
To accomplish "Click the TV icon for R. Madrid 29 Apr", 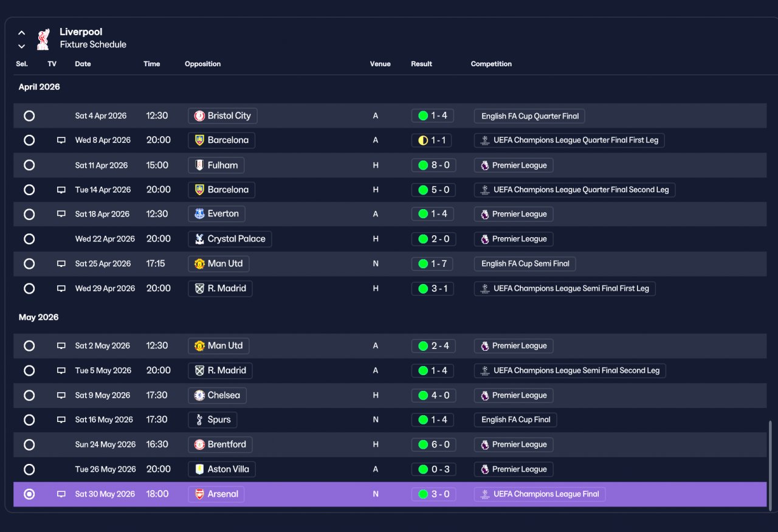I will [61, 289].
